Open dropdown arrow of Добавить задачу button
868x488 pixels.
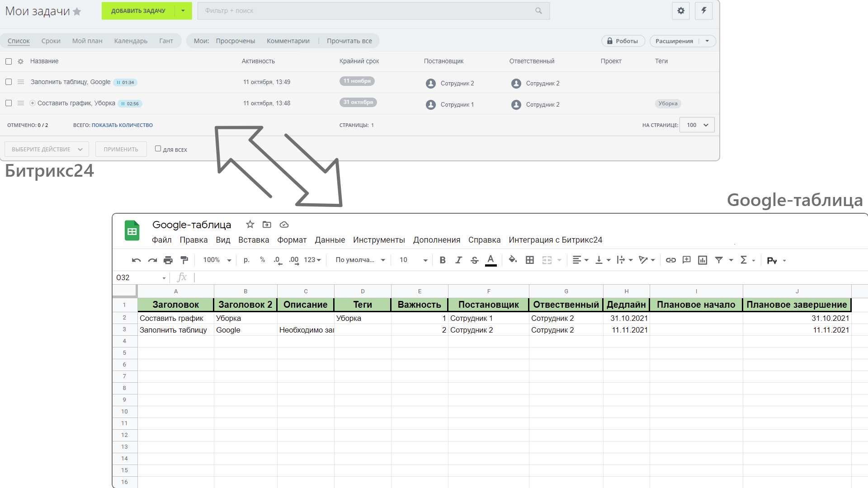(183, 11)
